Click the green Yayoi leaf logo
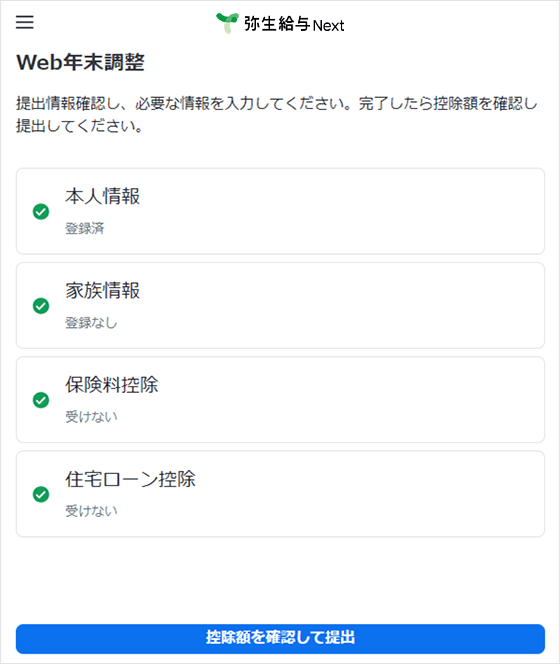The image size is (560, 664). point(227,23)
